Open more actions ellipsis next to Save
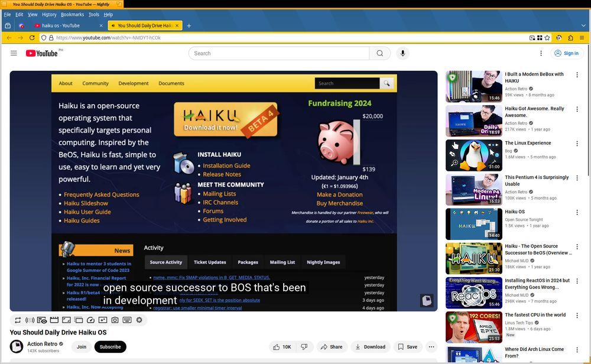591x364 pixels. [x=431, y=347]
